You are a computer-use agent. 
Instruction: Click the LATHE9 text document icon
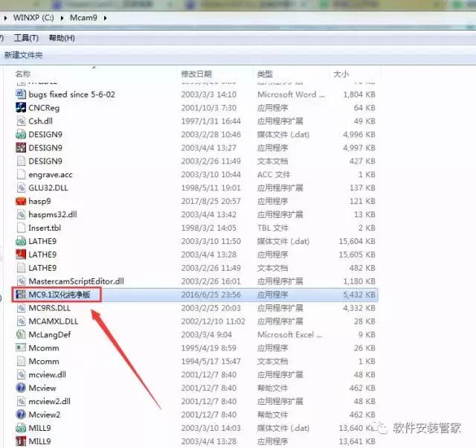click(x=21, y=268)
